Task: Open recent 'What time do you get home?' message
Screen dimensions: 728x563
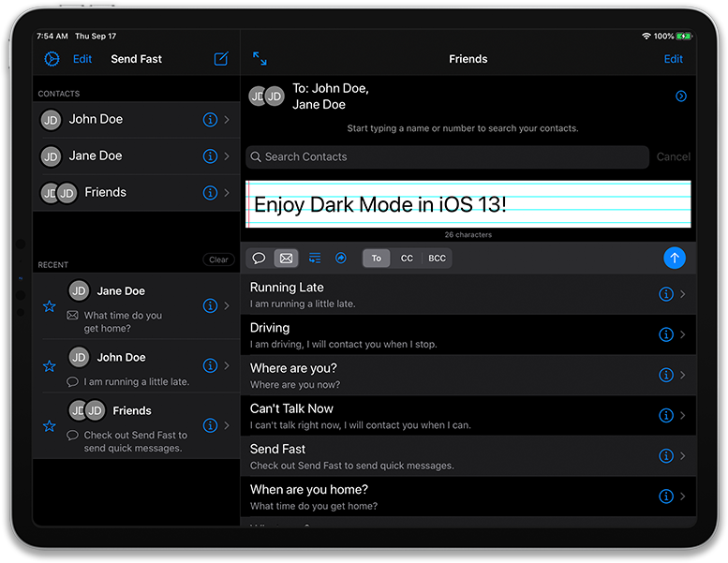Action: [x=136, y=306]
